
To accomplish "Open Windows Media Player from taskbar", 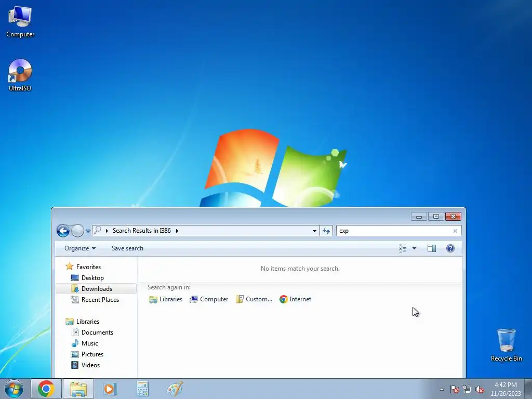I will tap(110, 389).
